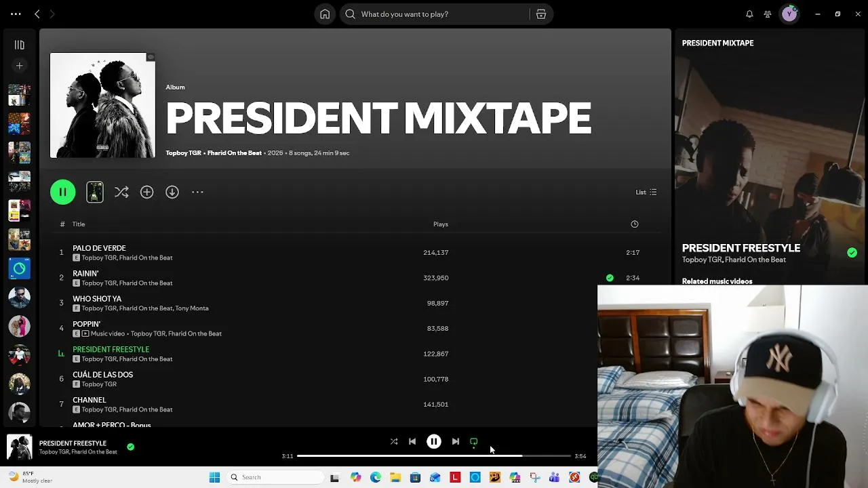Viewport: 868px width, 488px height.
Task: Open Task View from taskbar
Action: click(x=334, y=477)
